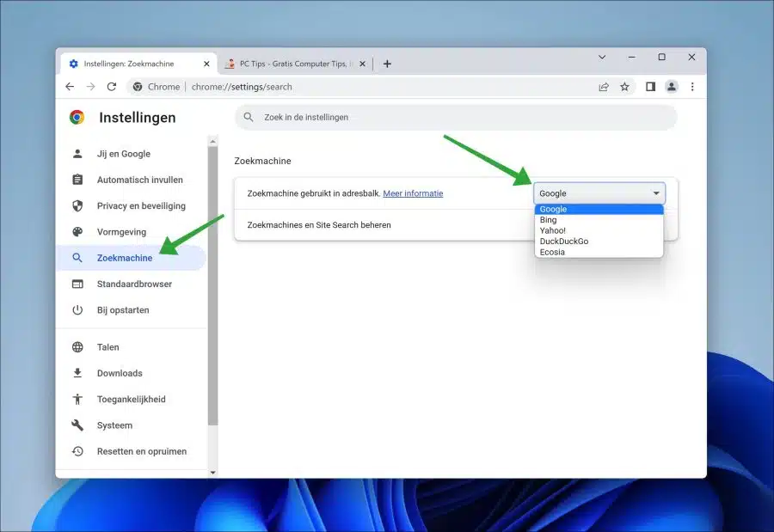The width and height of the screenshot is (774, 532).
Task: Switch to Instellingen: Zoekmachine tab
Action: pyautogui.click(x=138, y=64)
